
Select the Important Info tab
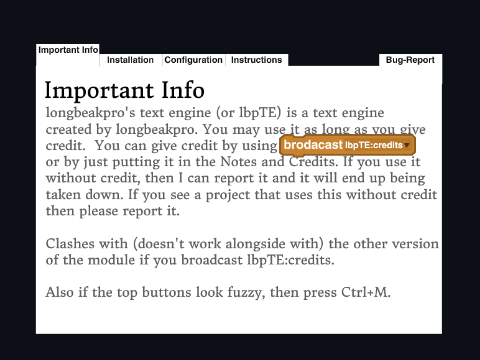coord(68,50)
